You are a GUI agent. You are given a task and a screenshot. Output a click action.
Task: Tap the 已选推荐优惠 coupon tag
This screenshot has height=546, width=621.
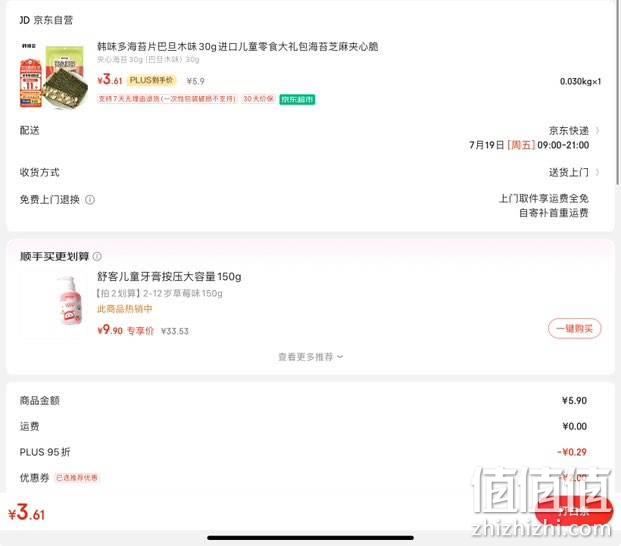coord(77,478)
